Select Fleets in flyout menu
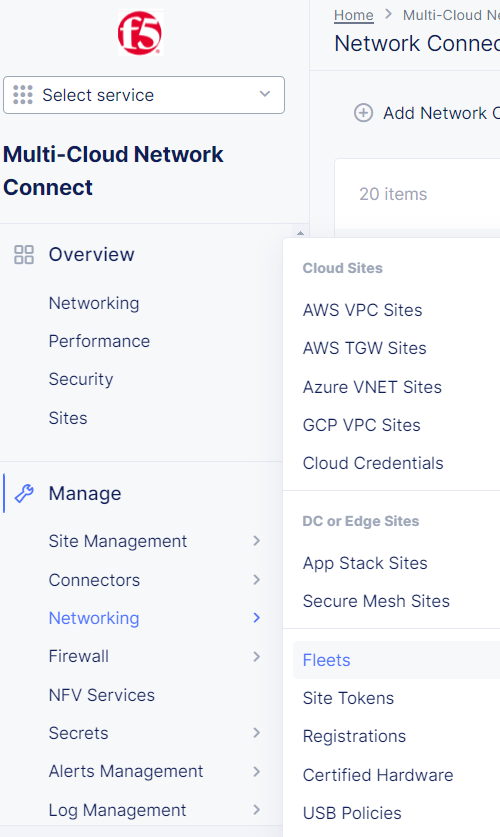Viewport: 500px width, 837px height. point(327,660)
